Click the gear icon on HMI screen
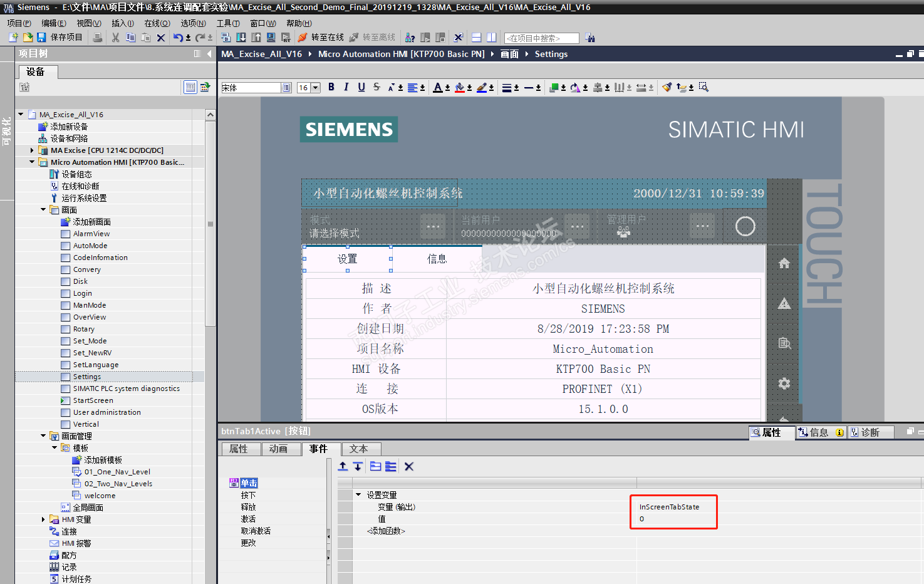Image resolution: width=924 pixels, height=584 pixels. [784, 383]
